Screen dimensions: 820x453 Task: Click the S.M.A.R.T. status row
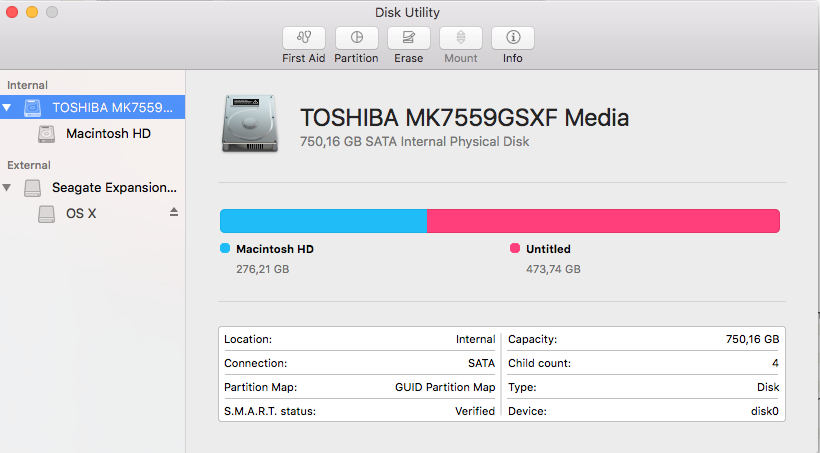point(360,411)
